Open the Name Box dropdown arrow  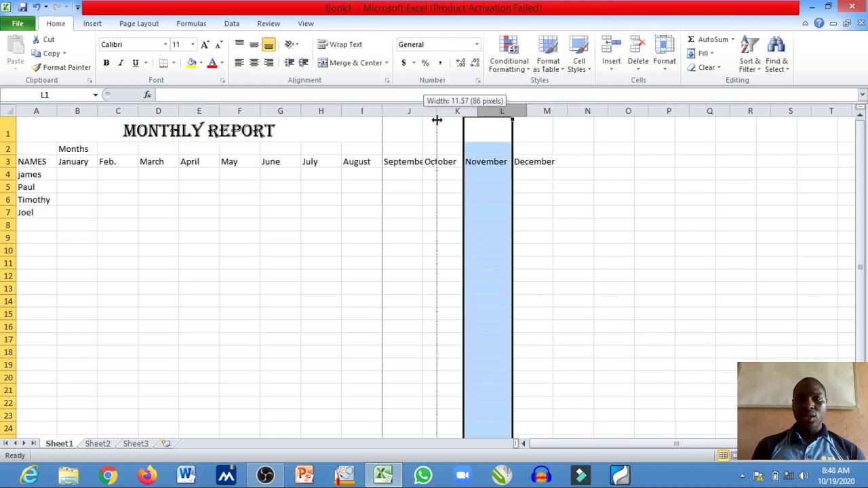pyautogui.click(x=95, y=95)
